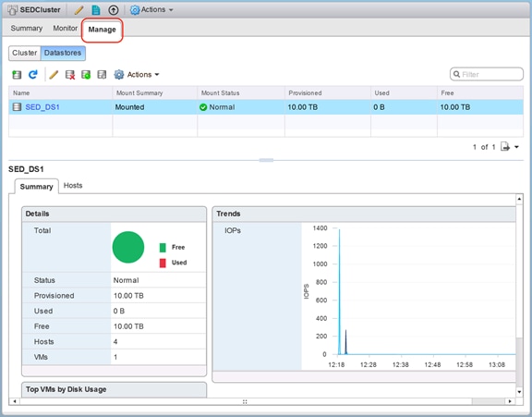Sort by Mount Status column header

click(241, 92)
